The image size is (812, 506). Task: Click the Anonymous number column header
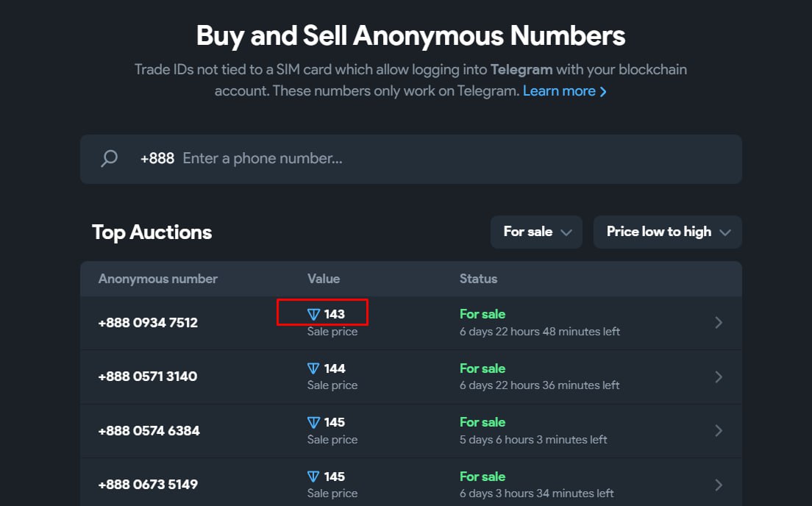158,279
